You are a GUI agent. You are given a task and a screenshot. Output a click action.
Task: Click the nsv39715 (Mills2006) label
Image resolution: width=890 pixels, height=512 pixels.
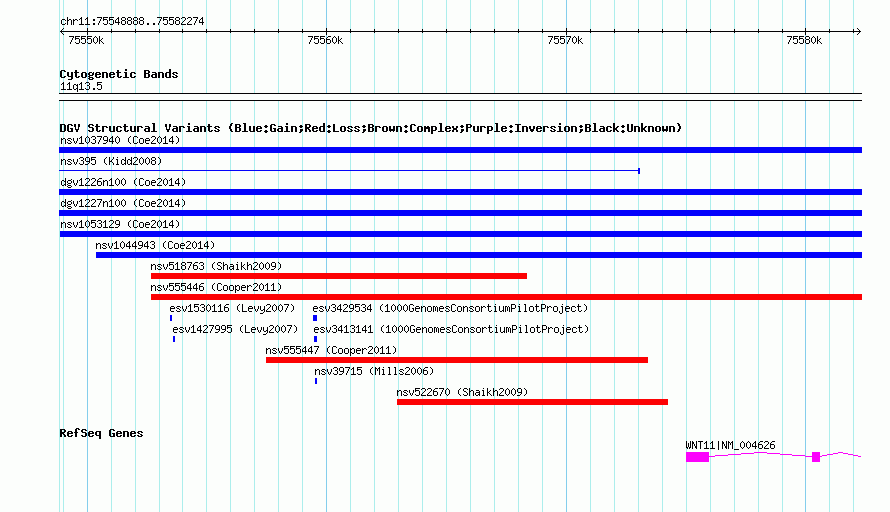click(x=374, y=371)
